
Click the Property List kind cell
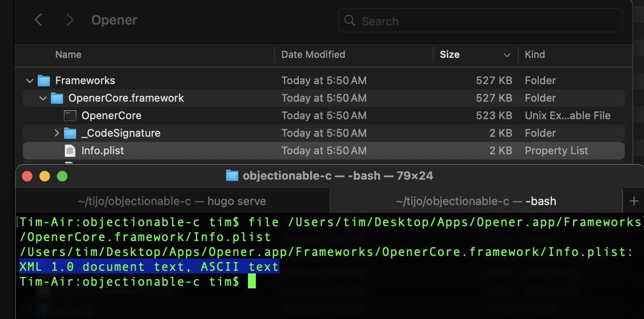[x=556, y=151]
